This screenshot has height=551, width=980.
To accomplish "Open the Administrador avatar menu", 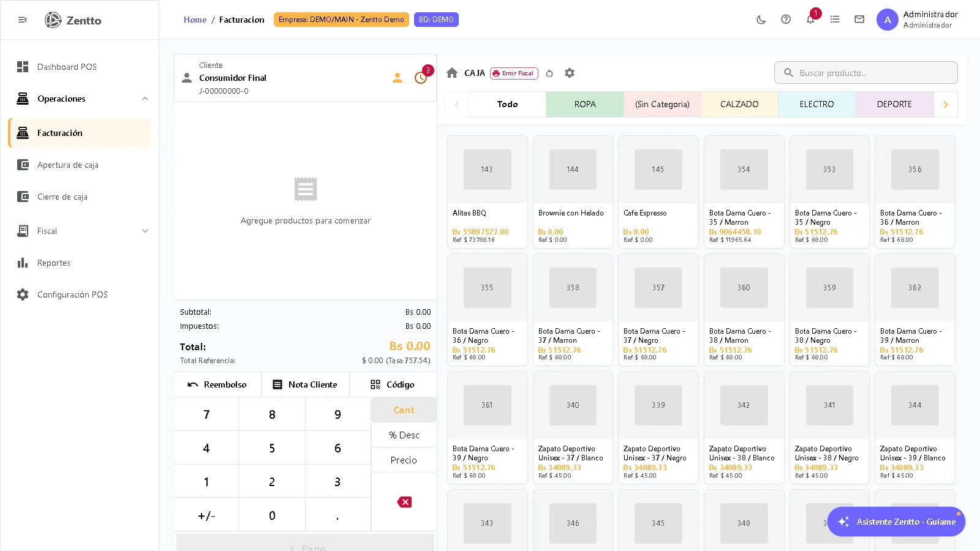I will tap(888, 20).
